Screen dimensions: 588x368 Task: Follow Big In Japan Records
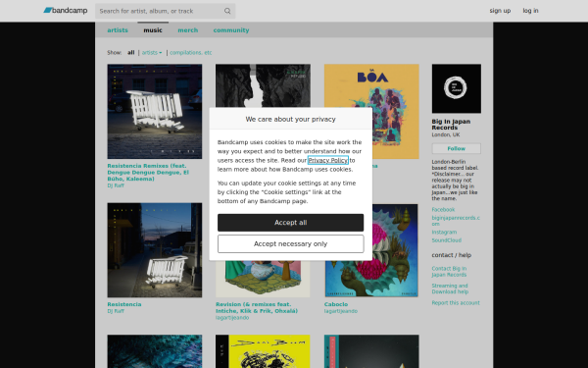456,148
